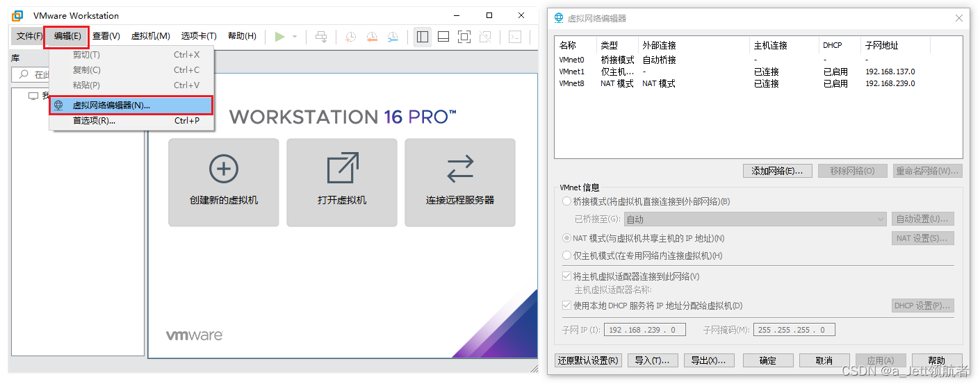Click the 子网地址 column header
980x384 pixels.
pos(895,45)
